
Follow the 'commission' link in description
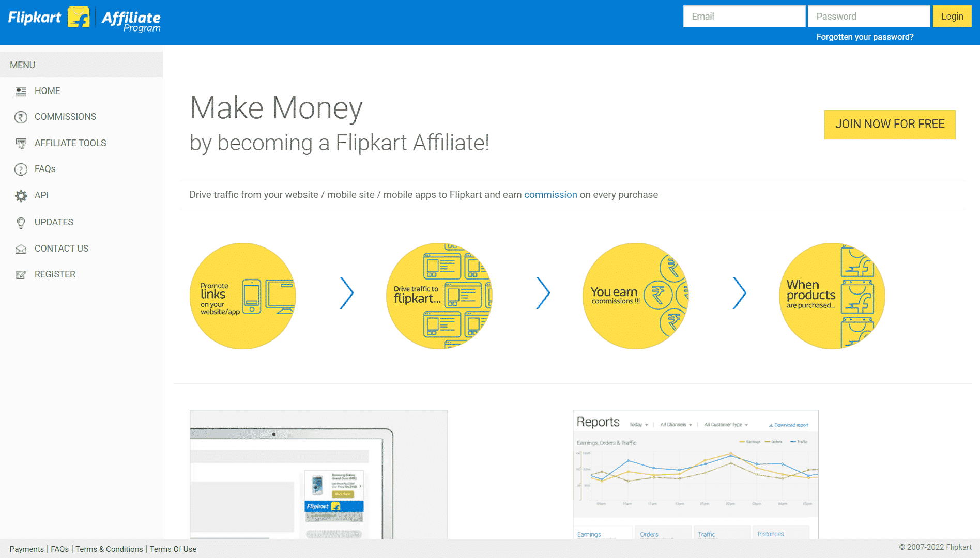[x=550, y=195]
